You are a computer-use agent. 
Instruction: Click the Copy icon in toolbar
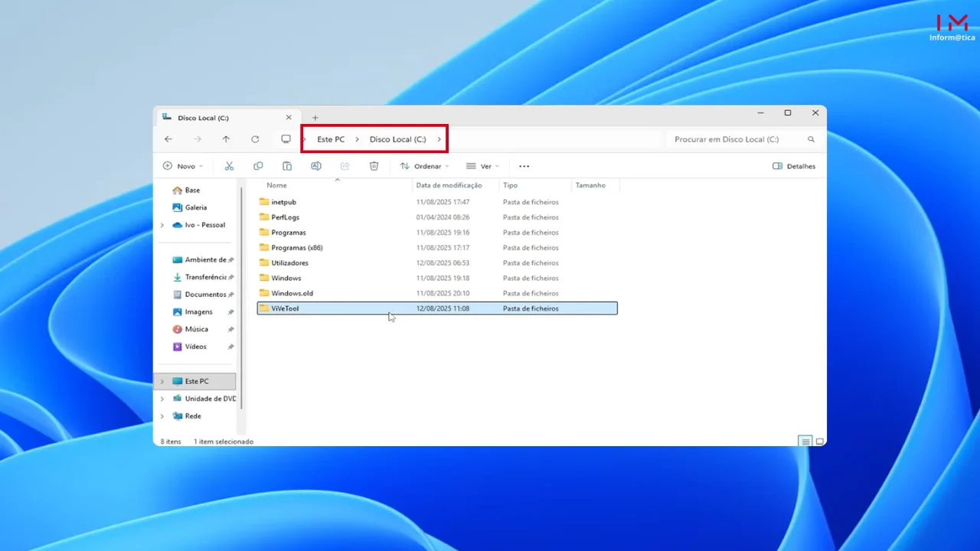coord(258,166)
